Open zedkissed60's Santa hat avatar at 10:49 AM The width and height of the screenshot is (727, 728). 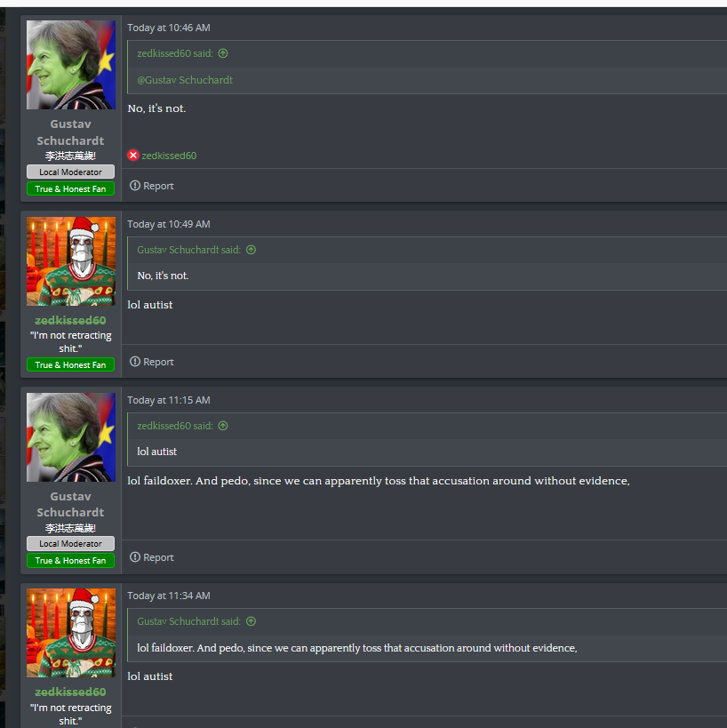point(71,261)
